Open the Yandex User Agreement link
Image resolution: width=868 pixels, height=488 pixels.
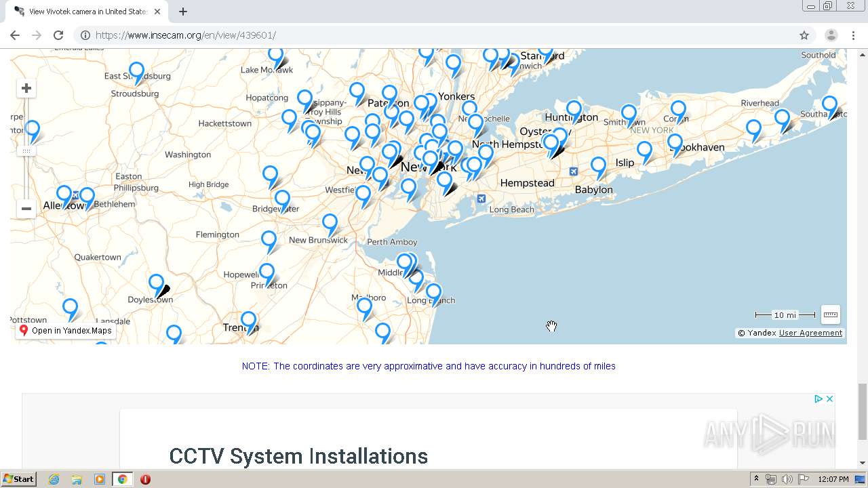click(810, 333)
